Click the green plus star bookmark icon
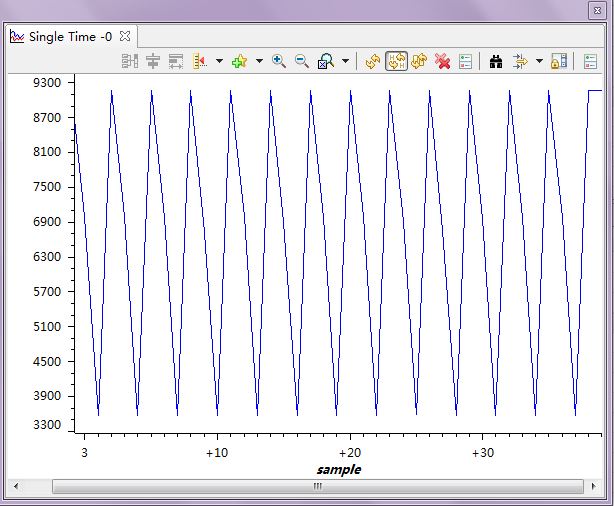The image size is (614, 506). [239, 61]
